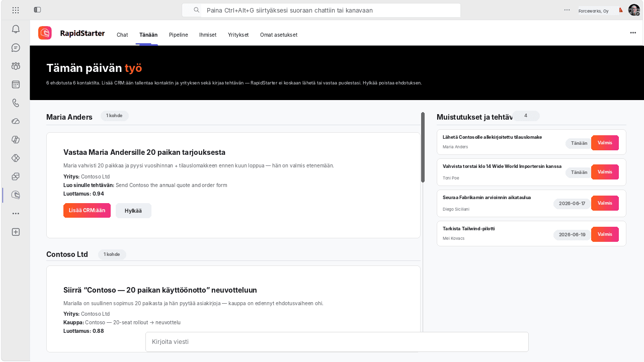Click the Contoso Ltd 1 kohde badge
Viewport: 644px width, 362px height.
pyautogui.click(x=112, y=254)
